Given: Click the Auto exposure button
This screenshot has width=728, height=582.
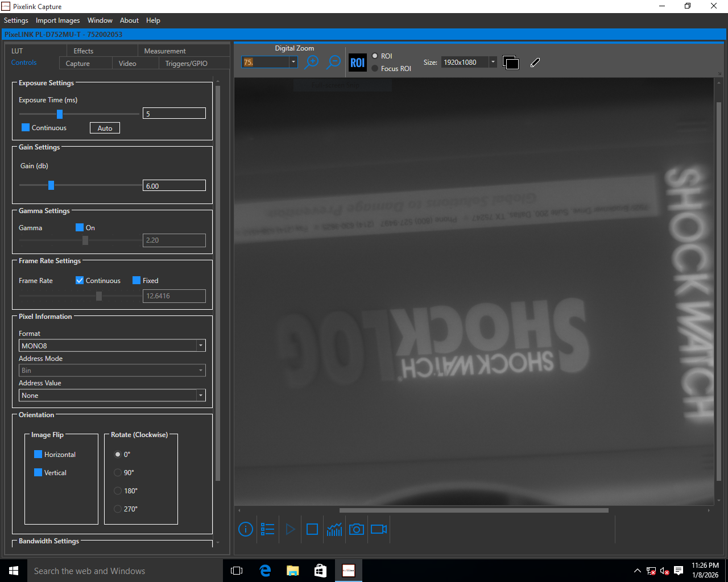Looking at the screenshot, I should tap(105, 128).
